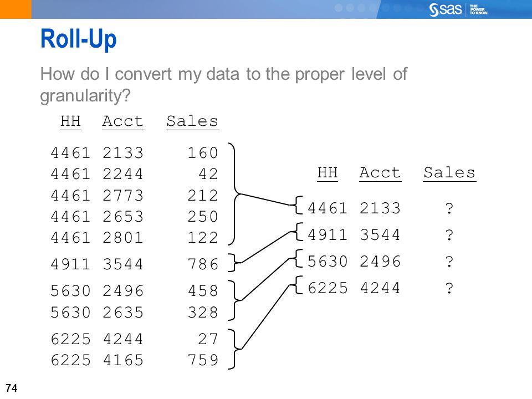This screenshot has height=399, width=532.
Task: Click the HH header in the right table
Action: 328,173
